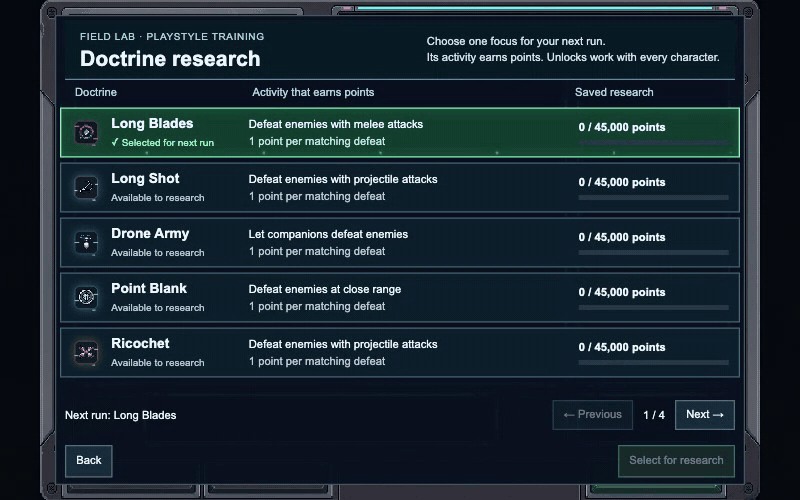800x500 pixels.
Task: Click the 'Saved research' column header
Action: (x=614, y=92)
